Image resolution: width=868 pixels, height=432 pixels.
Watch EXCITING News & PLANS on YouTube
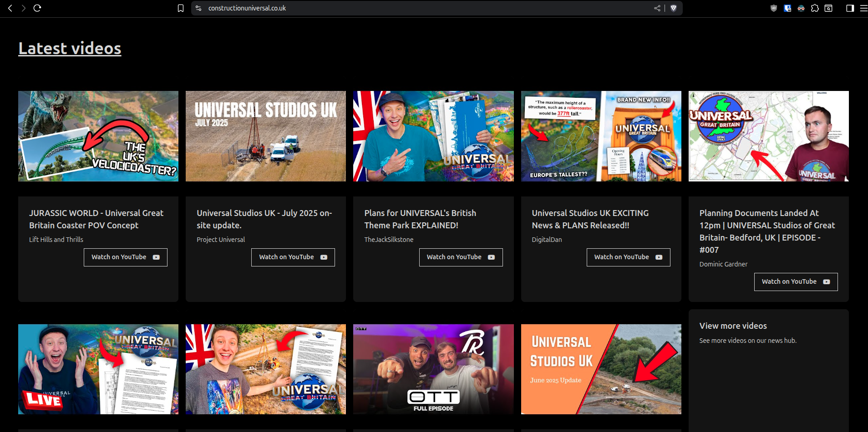click(x=629, y=257)
